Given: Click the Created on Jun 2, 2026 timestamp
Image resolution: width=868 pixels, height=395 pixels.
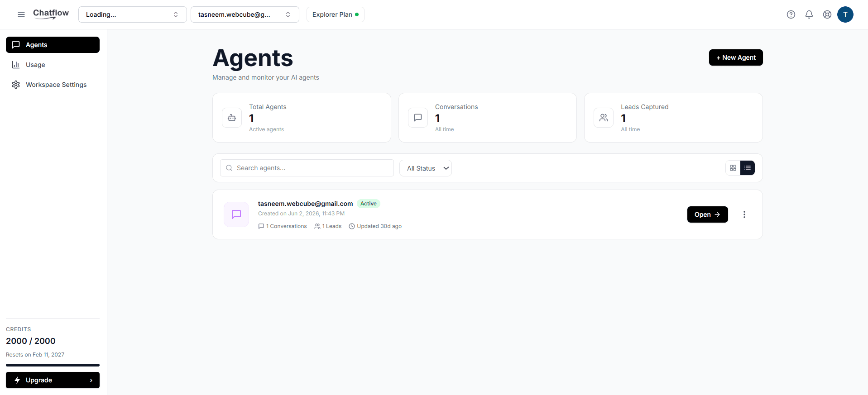Looking at the screenshot, I should point(302,214).
